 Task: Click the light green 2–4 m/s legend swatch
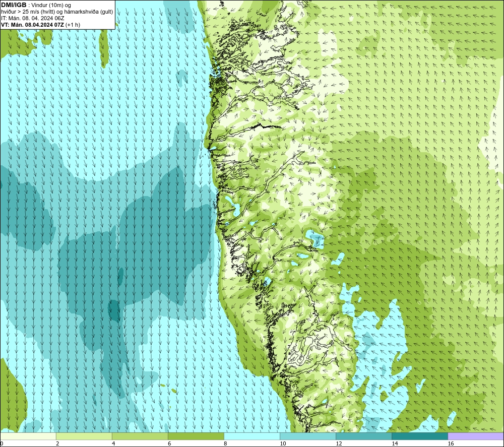point(84,436)
